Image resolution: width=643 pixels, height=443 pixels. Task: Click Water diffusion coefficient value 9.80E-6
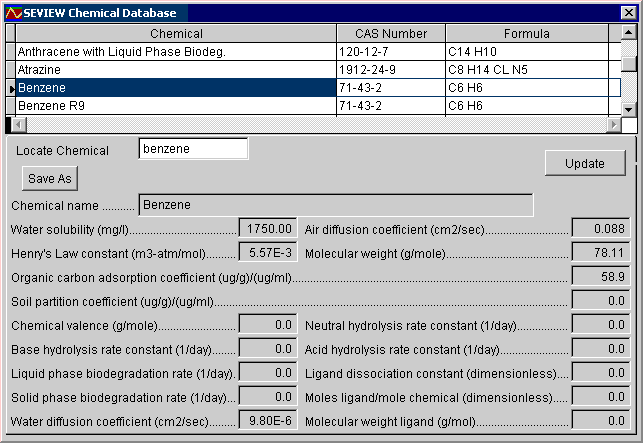pyautogui.click(x=268, y=421)
